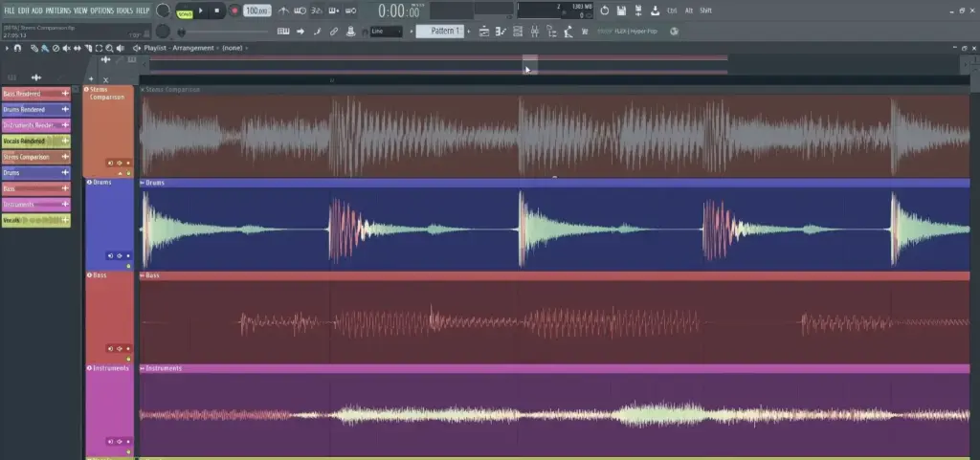980x460 pixels.
Task: Click the undo history icon
Action: [x=605, y=11]
